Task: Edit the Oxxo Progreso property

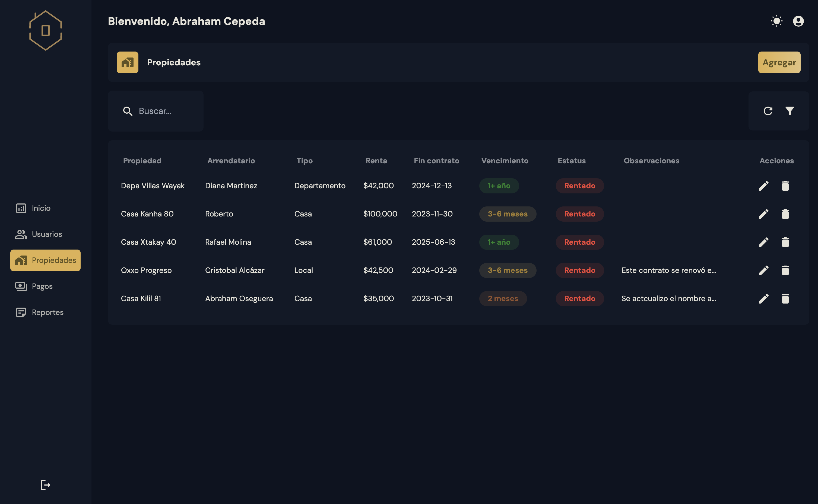Action: pyautogui.click(x=763, y=270)
